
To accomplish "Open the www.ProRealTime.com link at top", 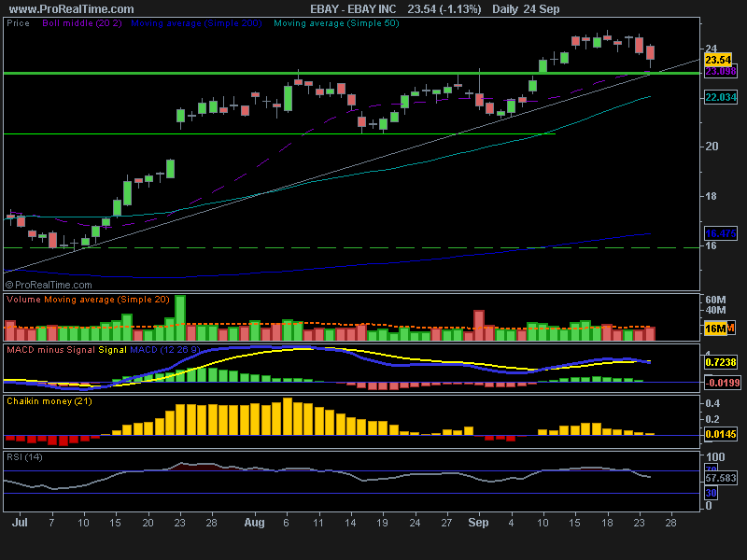I will (x=72, y=9).
